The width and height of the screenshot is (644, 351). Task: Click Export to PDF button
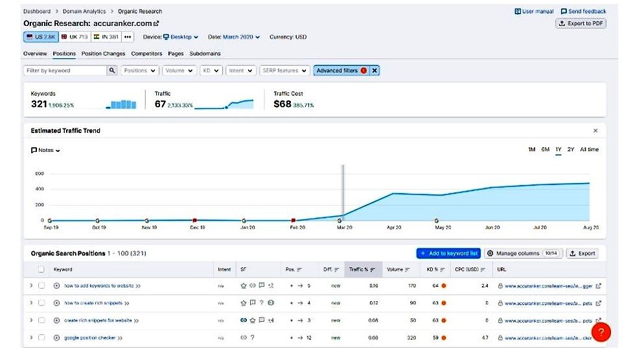point(581,23)
